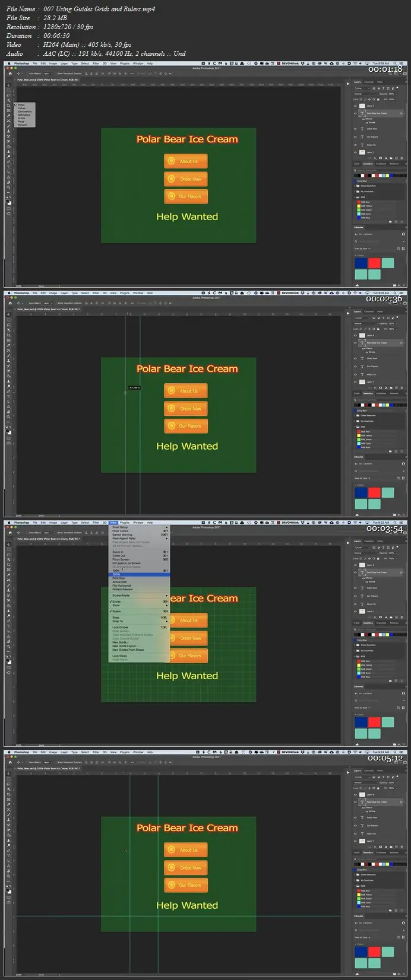Screen dimensions: 411x980
Task: Click the new adjustment layer icon in 00:02:36 frame
Action: click(x=386, y=387)
